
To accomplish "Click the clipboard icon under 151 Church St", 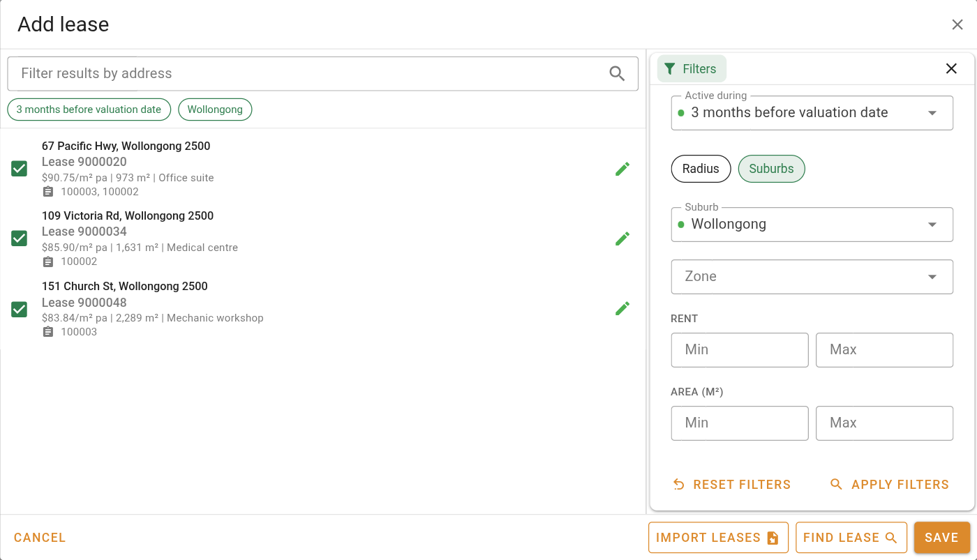I will point(48,332).
